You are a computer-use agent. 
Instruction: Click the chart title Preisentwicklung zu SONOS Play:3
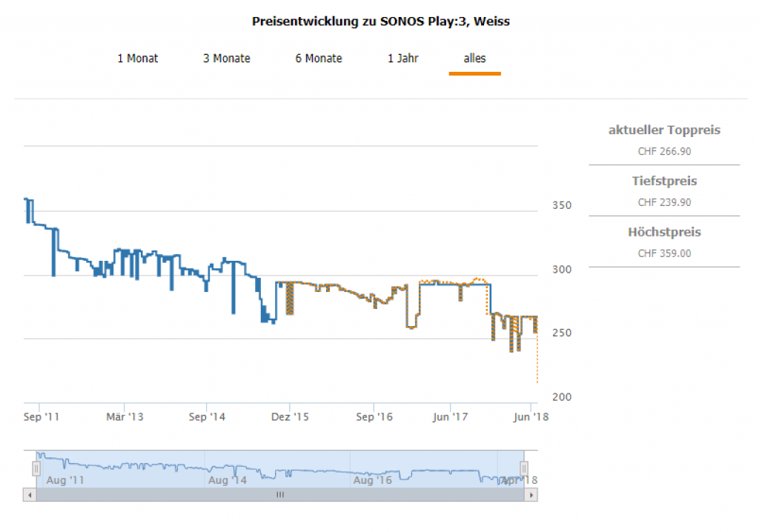pos(380,21)
